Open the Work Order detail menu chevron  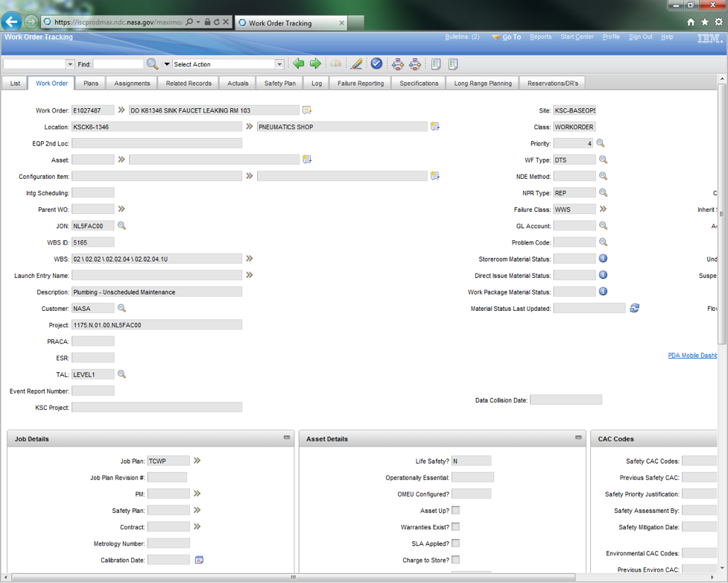pos(121,110)
